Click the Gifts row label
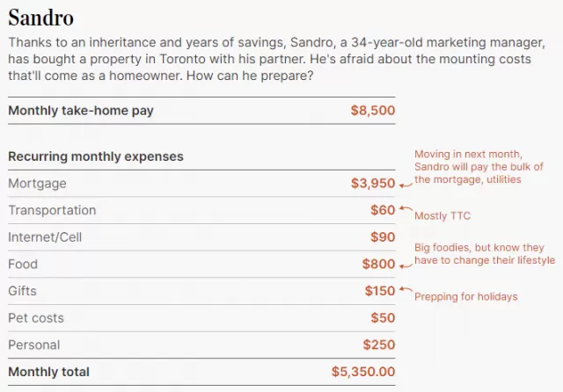563x392 pixels. [22, 291]
